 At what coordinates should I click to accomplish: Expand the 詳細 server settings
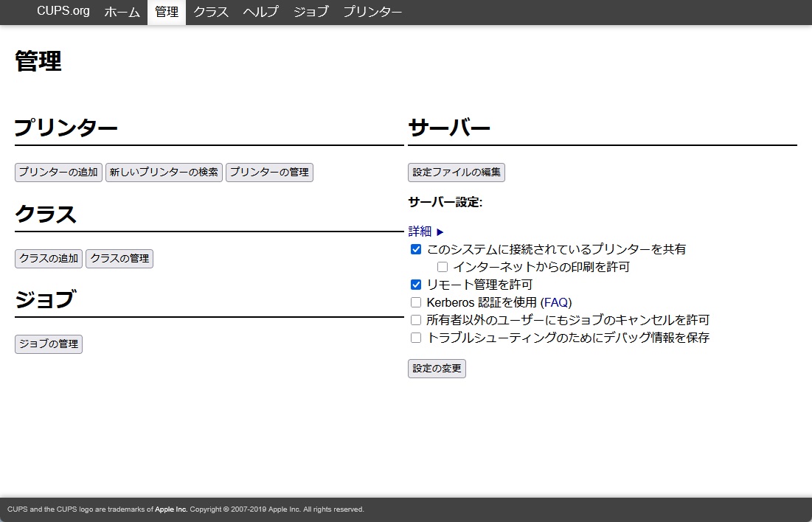point(426,232)
